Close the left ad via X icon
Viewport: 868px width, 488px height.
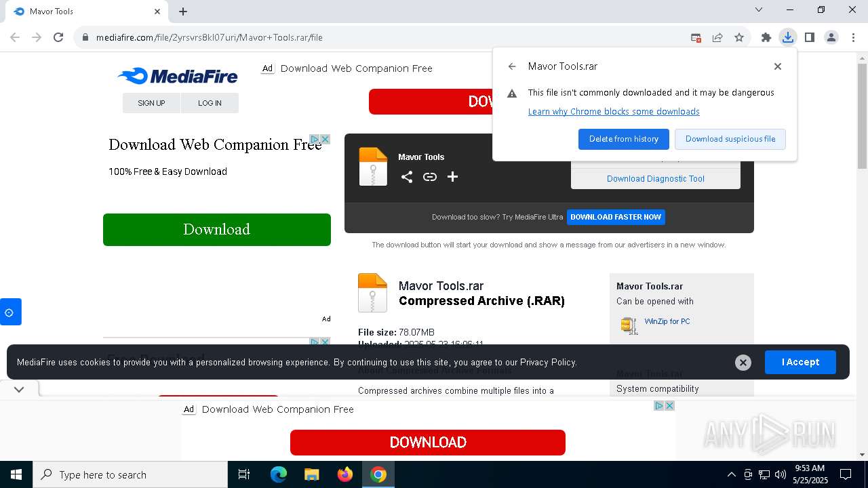tap(325, 139)
